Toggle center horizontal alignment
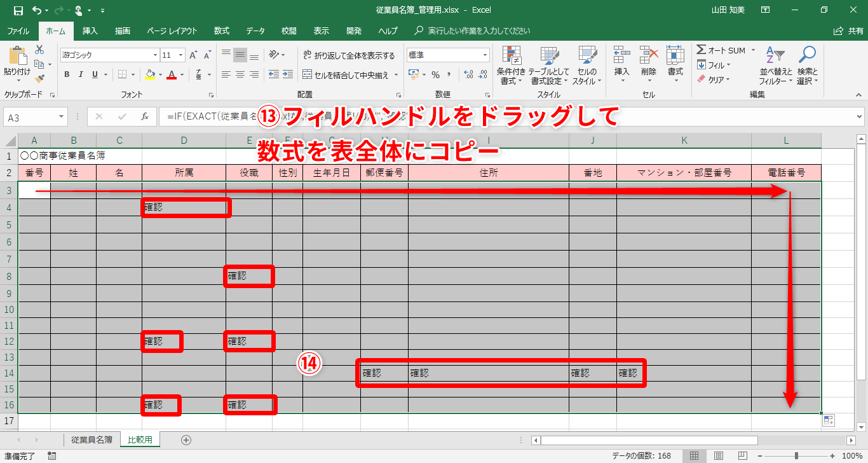868x463 pixels. [240, 74]
